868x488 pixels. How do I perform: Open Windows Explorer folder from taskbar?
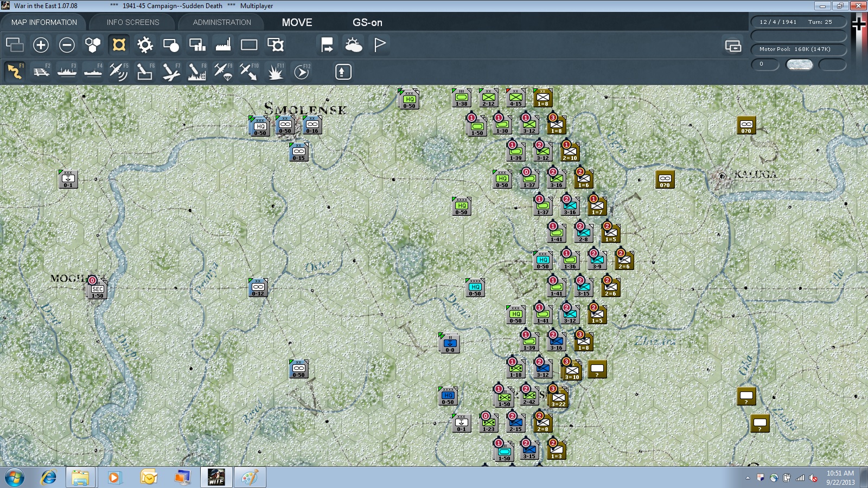click(80, 478)
